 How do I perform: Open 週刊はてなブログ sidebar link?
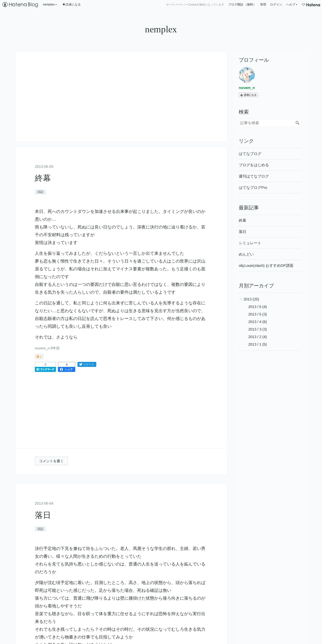[254, 176]
